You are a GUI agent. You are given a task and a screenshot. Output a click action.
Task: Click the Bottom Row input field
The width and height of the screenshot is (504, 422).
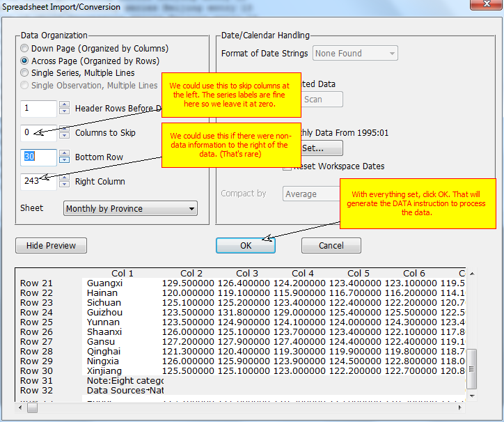(38, 157)
